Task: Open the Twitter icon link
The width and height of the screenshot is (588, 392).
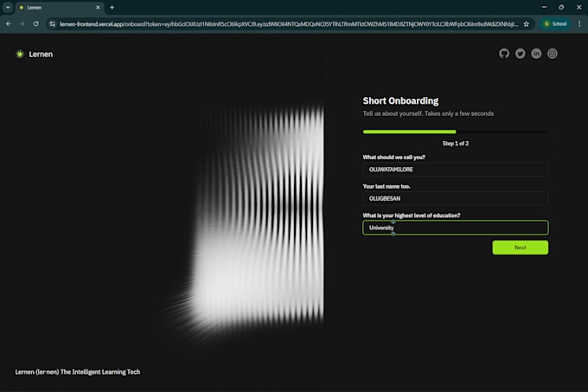Action: [x=521, y=54]
